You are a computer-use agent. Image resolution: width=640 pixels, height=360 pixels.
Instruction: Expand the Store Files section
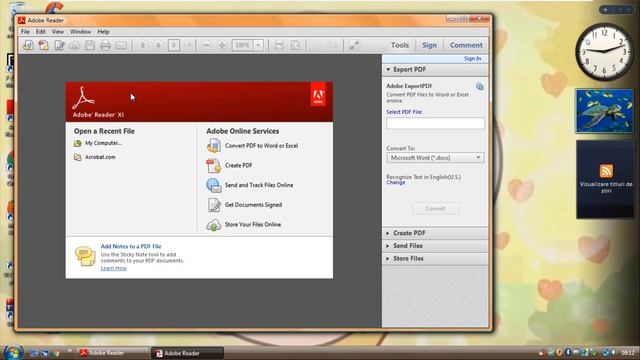[435, 258]
